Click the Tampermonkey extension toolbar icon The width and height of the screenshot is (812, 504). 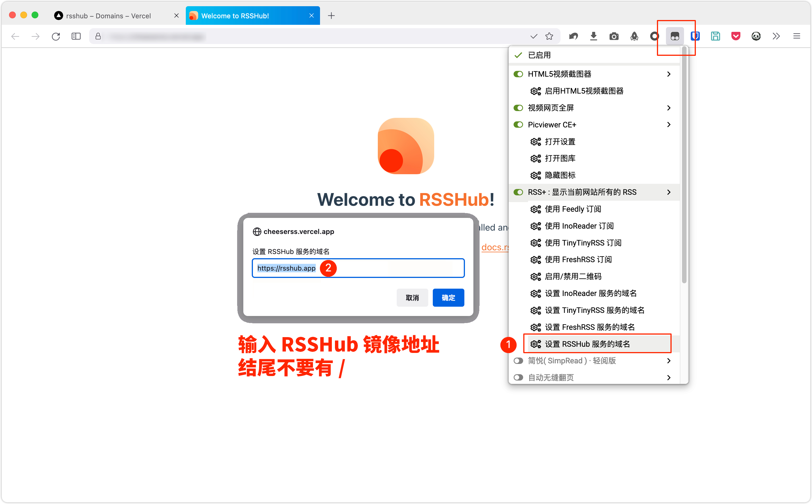[x=675, y=36]
